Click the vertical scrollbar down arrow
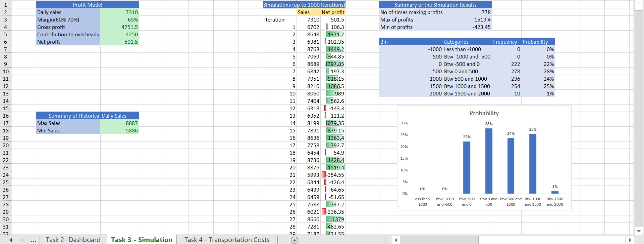Screen dimensions: 644x244 click(x=639, y=231)
